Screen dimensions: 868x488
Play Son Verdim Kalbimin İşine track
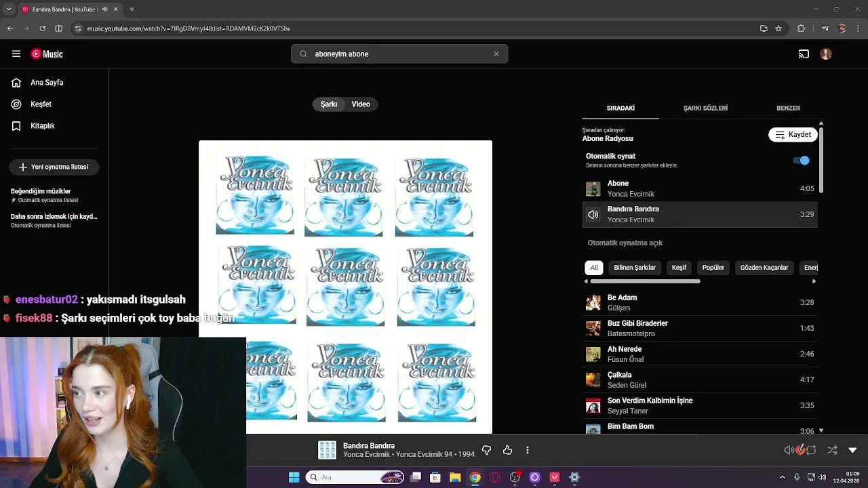pos(700,405)
